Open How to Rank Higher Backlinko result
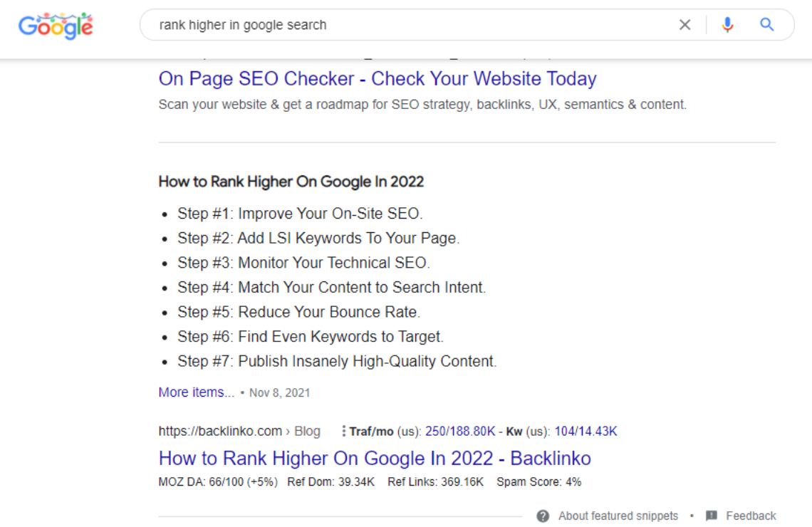This screenshot has width=812, height=527. click(x=375, y=458)
